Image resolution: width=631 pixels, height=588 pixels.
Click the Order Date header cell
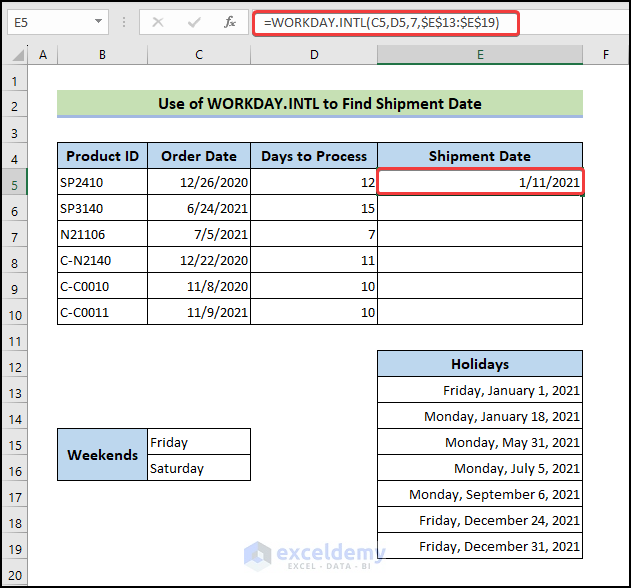(199, 156)
